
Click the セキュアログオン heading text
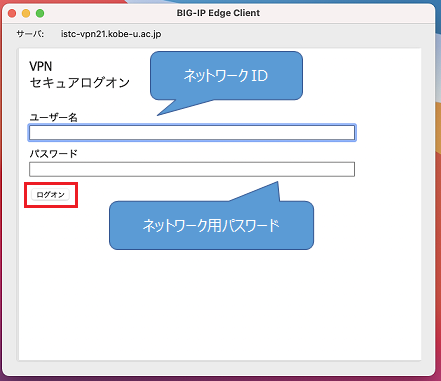click(x=80, y=83)
